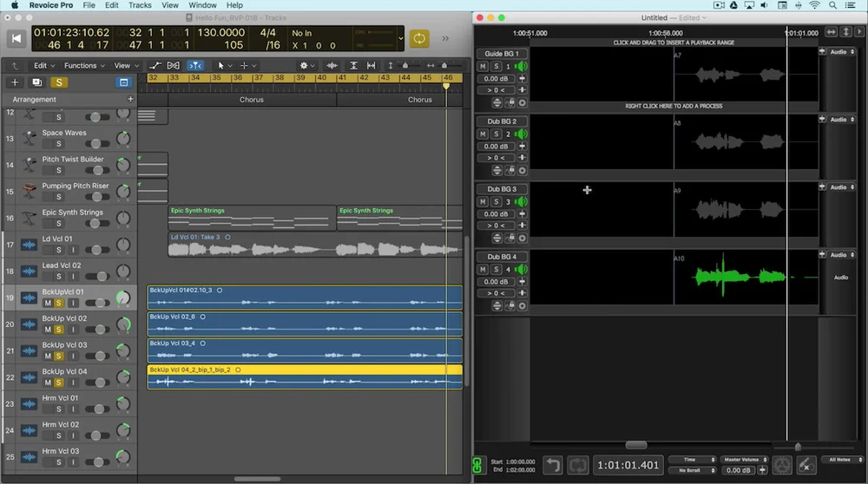Click the yellow global solo S button
The height and width of the screenshot is (484, 868).
59,82
